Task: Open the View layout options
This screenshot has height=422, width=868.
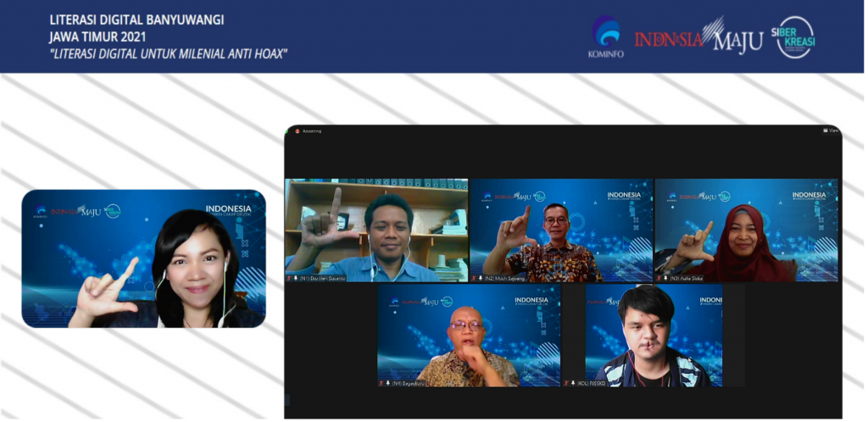Action: (x=832, y=130)
